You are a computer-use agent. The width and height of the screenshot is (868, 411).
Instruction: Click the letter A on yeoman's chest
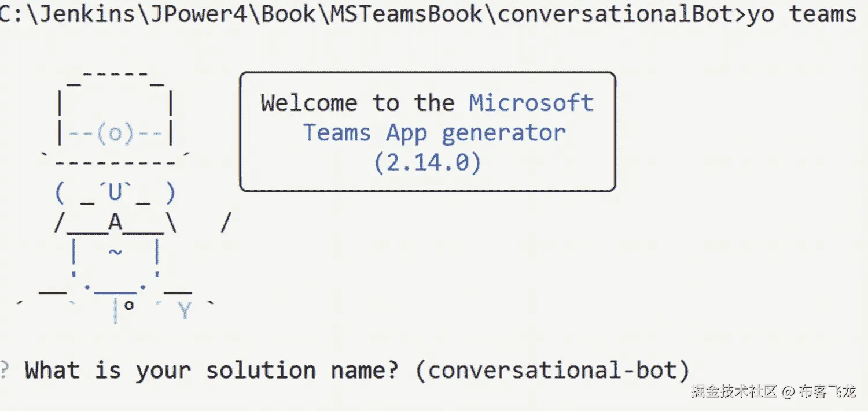115,223
